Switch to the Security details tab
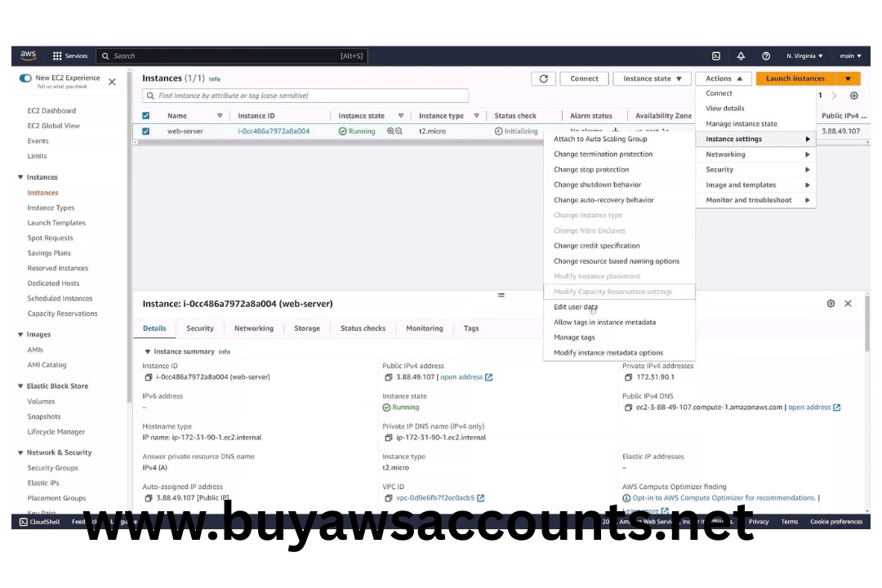This screenshot has width=882, height=588. point(200,328)
